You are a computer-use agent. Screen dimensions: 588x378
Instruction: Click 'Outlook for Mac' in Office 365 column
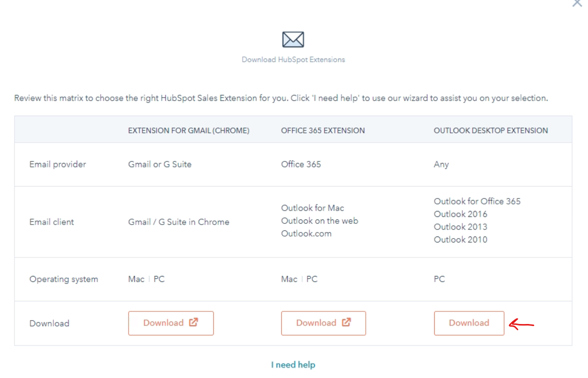312,208
